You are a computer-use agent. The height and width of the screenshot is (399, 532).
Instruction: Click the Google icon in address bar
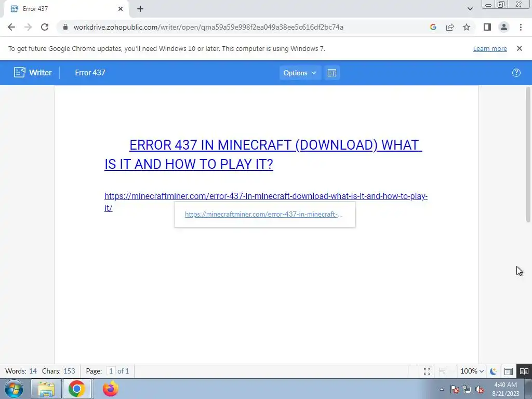[x=433, y=27]
